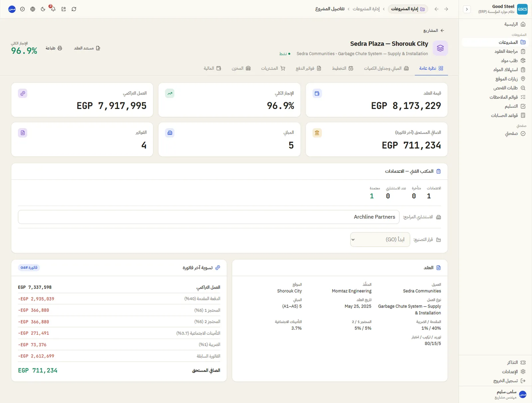Toggle dark mode with the moon icon
Screen dimensions: 532x403
pos(43,9)
